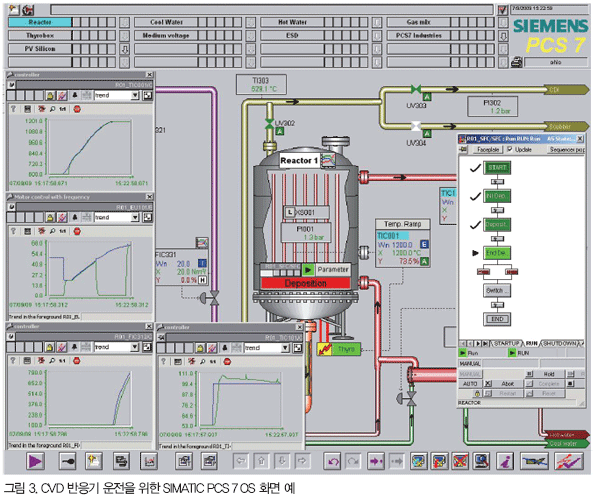Click the purple info icon in bottom toolbar
Viewport: 594px width, 497px height.
pyautogui.click(x=505, y=461)
